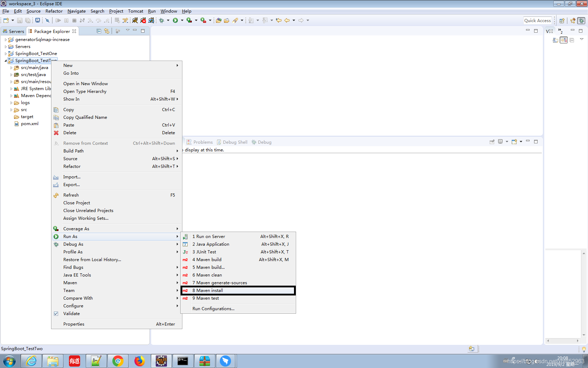This screenshot has width=588, height=368.
Task: Click Properties in the context menu
Action: click(x=117, y=324)
